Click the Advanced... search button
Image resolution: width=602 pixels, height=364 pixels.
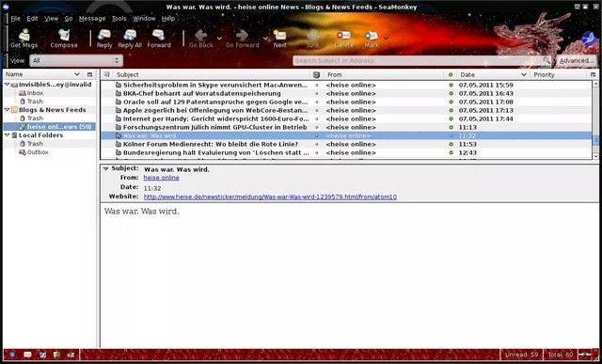(577, 60)
